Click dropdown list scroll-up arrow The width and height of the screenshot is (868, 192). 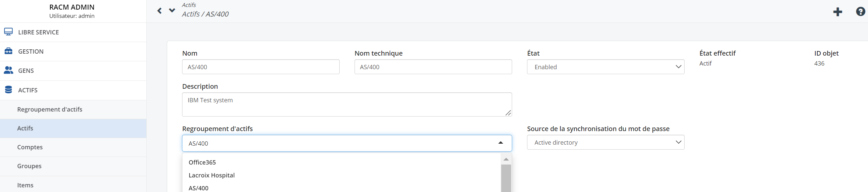click(506, 159)
